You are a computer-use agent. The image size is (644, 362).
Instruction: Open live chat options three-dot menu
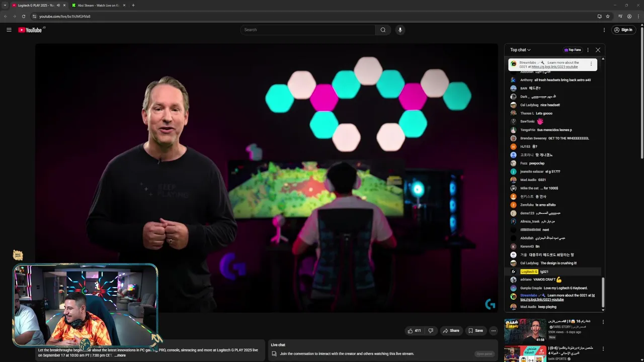tap(588, 50)
